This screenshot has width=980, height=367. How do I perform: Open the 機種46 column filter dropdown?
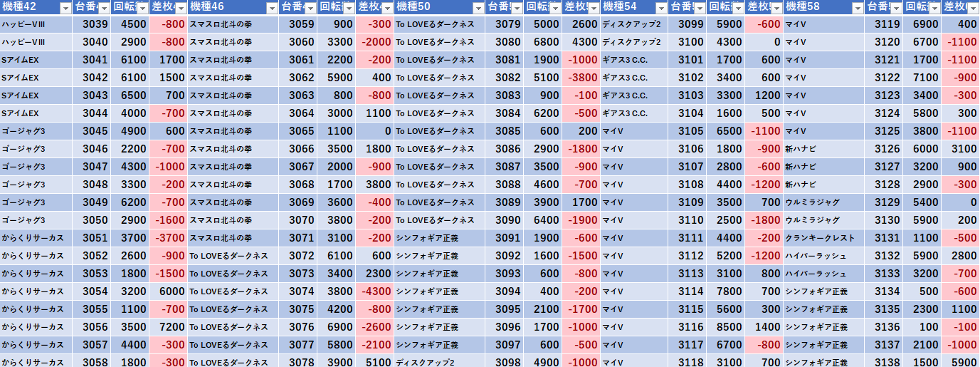click(x=272, y=8)
